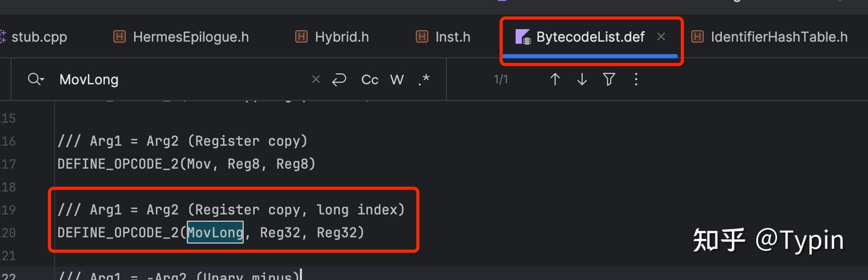Click line 17 DEFINE_OPCODE_2 Mov code

click(186, 164)
